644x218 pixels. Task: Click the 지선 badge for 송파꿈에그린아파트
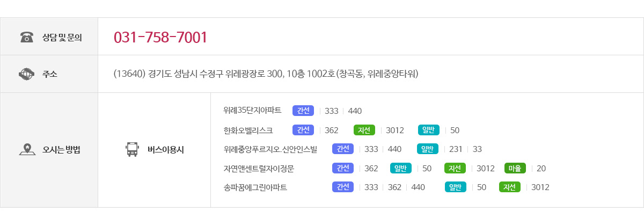[x=510, y=187]
